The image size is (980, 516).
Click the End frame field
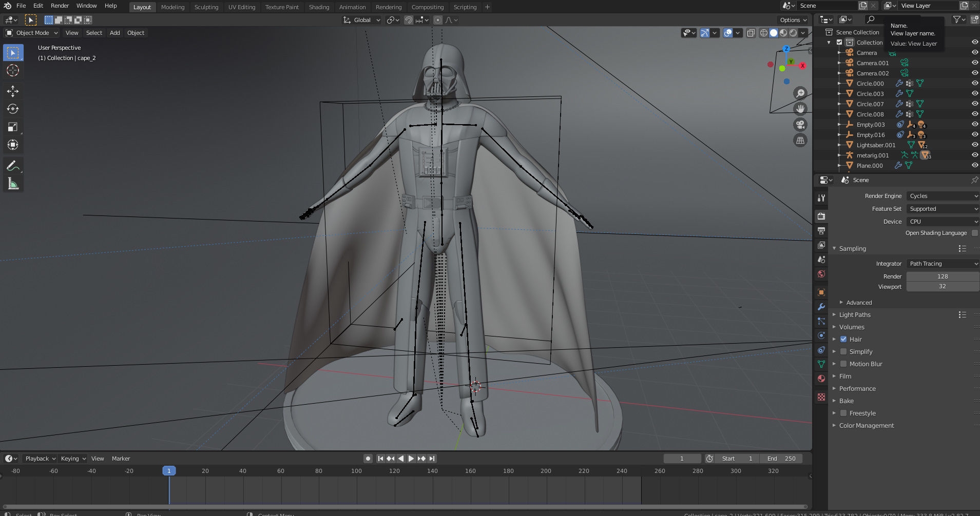coord(782,459)
